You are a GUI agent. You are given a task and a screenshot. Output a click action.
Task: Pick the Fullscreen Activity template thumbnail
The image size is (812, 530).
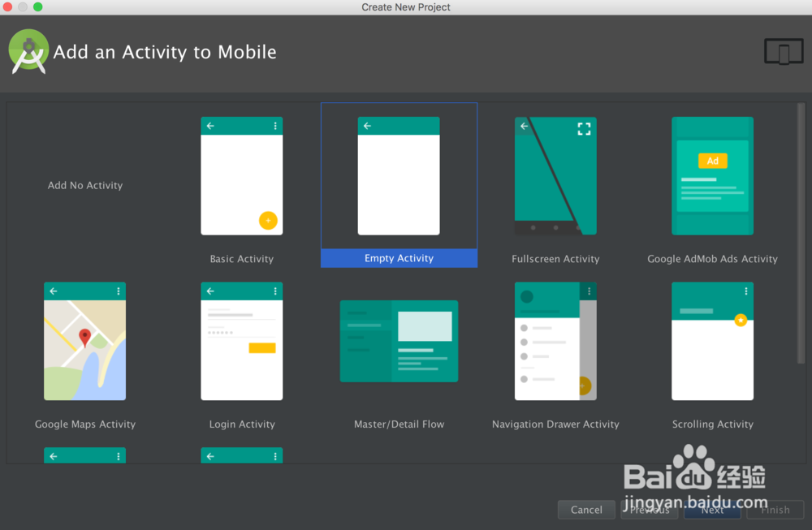555,176
